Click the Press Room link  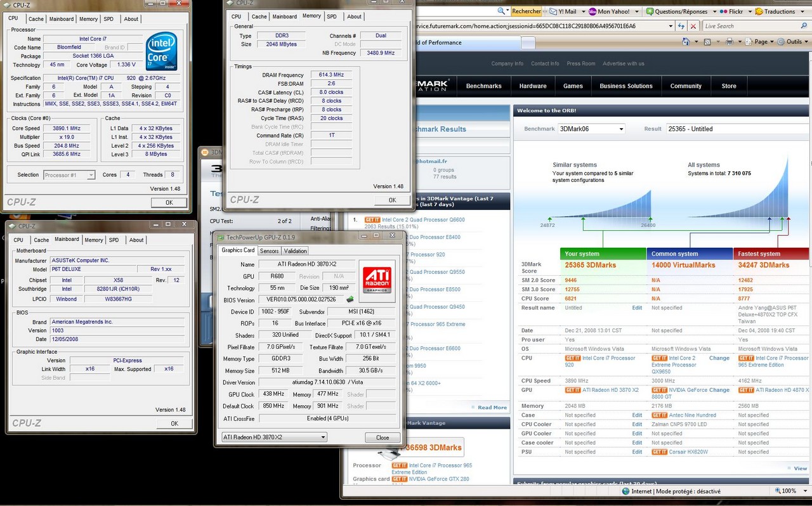pyautogui.click(x=581, y=63)
